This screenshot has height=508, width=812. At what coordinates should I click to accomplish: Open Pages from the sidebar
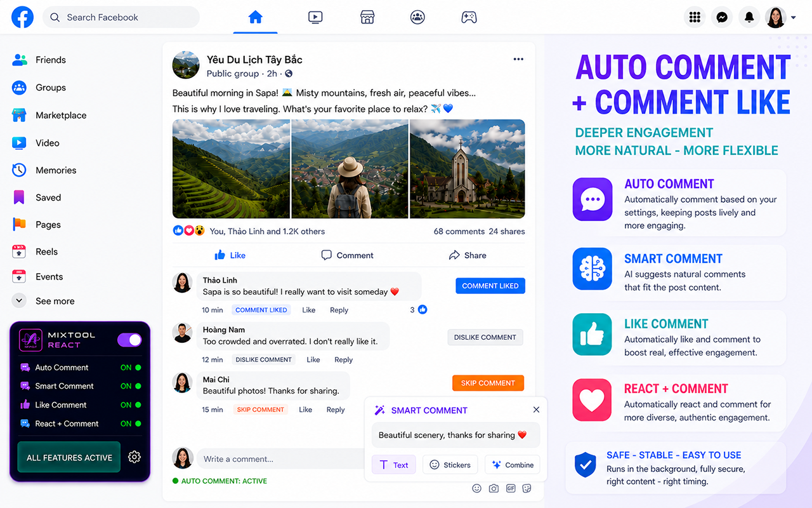(x=37, y=224)
